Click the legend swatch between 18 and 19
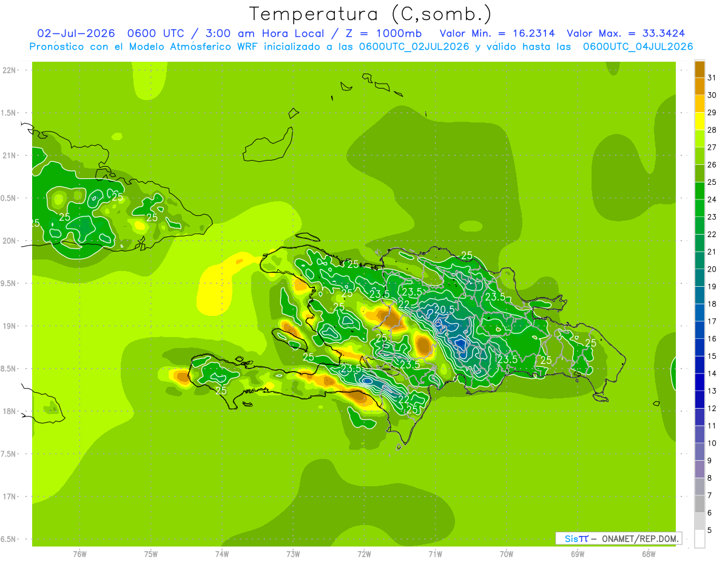Screen dimensions: 728x562 coord(699,295)
